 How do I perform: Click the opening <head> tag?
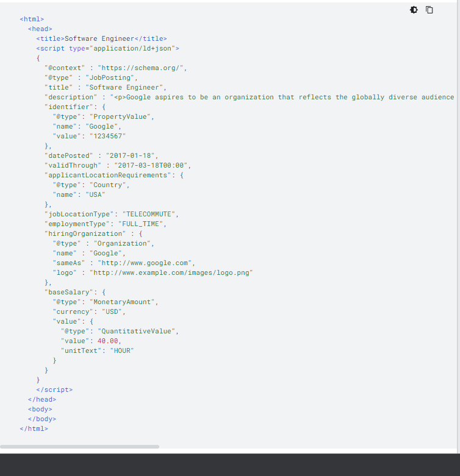coord(40,29)
